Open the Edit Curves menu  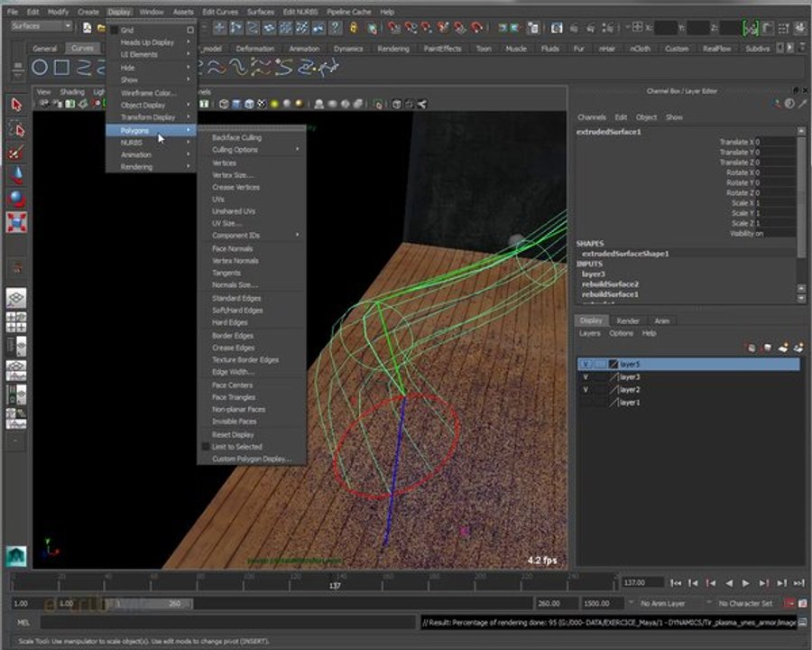(x=220, y=12)
